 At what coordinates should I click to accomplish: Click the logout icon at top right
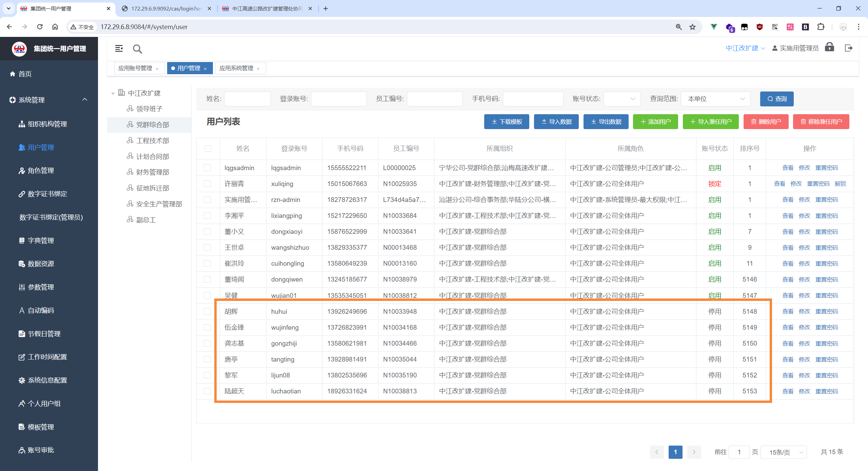[x=849, y=48]
